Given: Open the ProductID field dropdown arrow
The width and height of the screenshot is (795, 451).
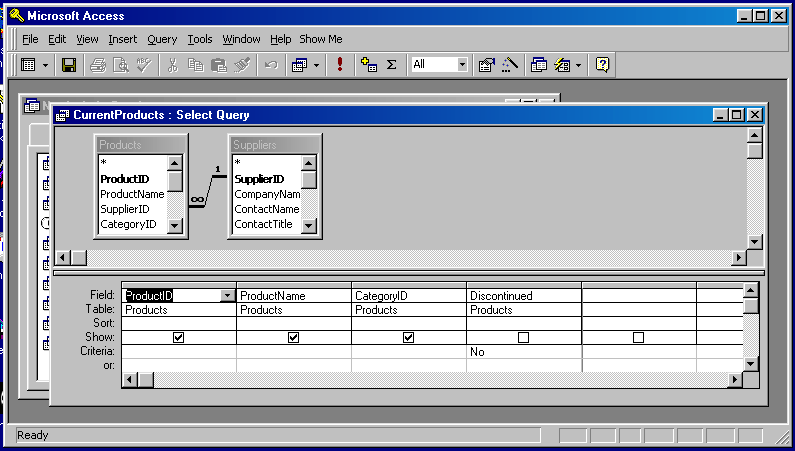Looking at the screenshot, I should pyautogui.click(x=228, y=296).
